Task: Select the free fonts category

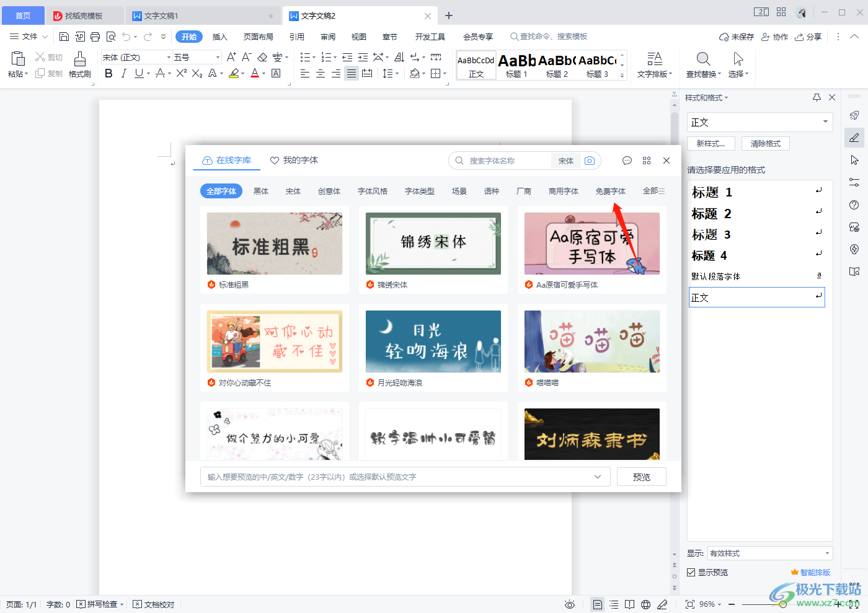Action: (x=611, y=191)
